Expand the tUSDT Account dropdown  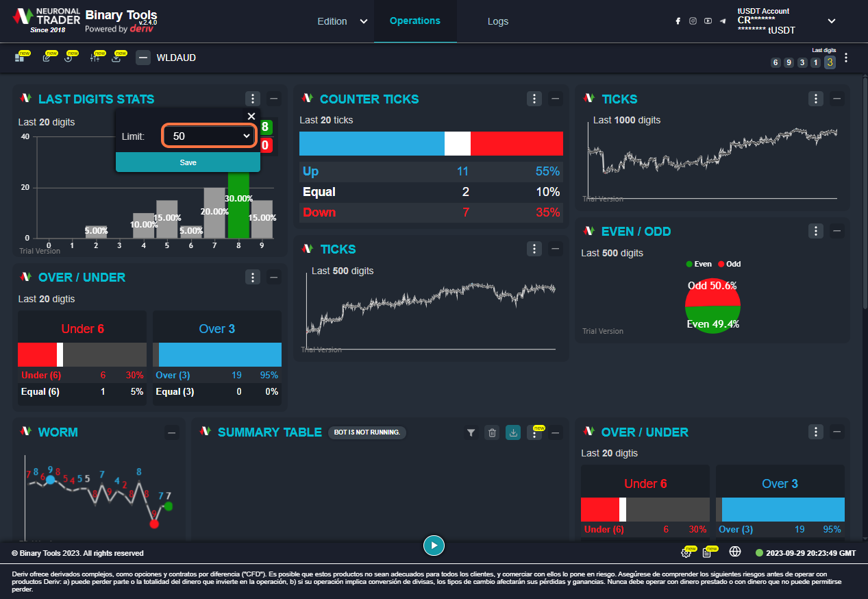tap(832, 21)
